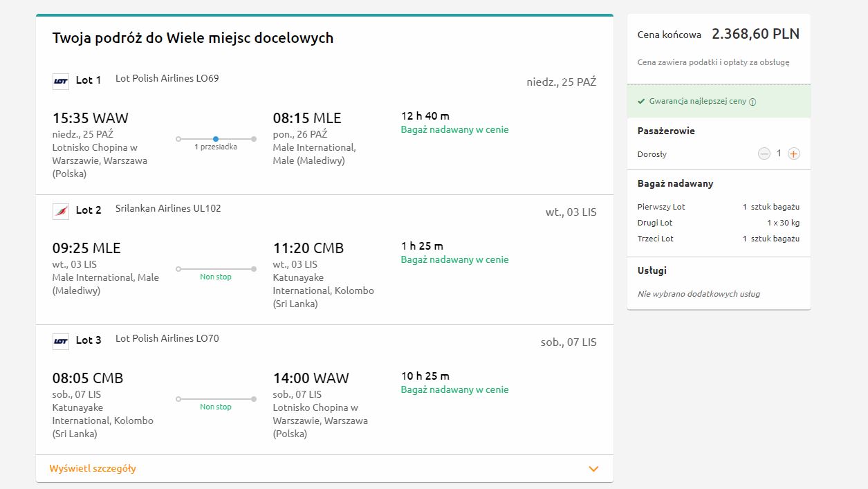
Task: Click the Bagaż nadawany sidebar heading
Action: point(675,183)
